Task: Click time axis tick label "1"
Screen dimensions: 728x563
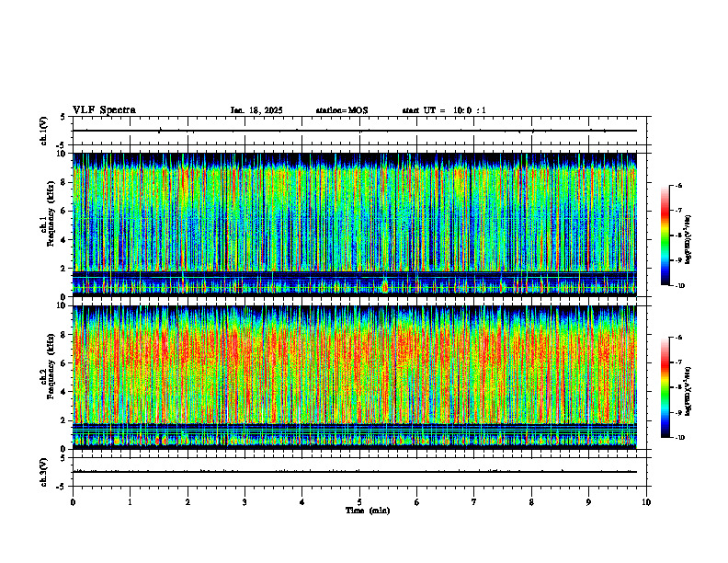Action: [130, 502]
